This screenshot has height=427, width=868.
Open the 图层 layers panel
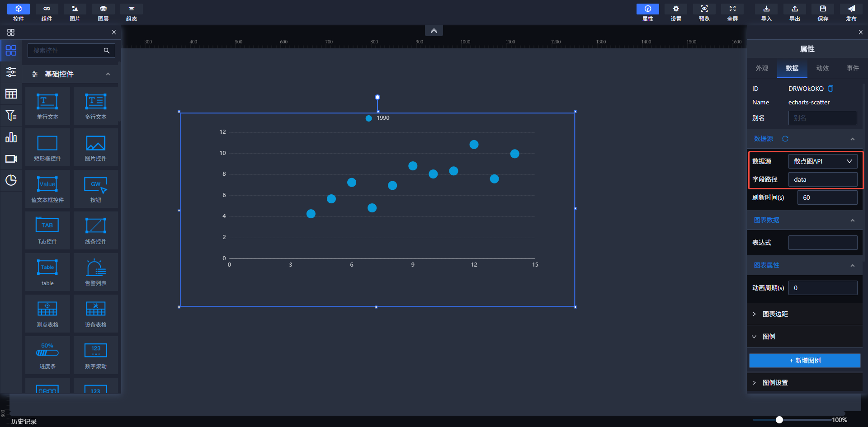click(x=103, y=13)
